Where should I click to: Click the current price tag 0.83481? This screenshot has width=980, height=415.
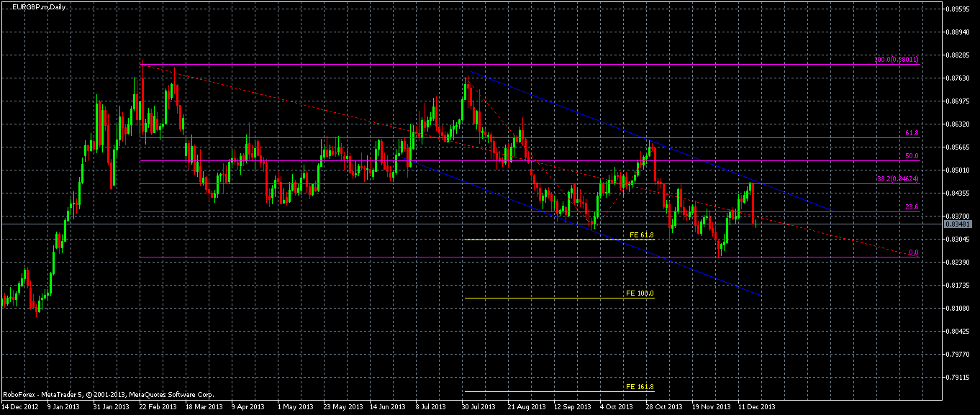pyautogui.click(x=959, y=224)
